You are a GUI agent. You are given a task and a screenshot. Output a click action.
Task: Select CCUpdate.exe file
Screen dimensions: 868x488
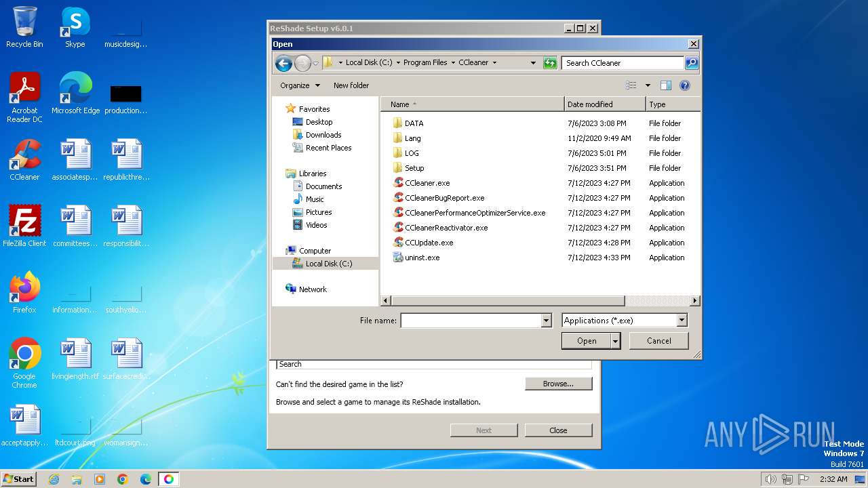click(429, 243)
